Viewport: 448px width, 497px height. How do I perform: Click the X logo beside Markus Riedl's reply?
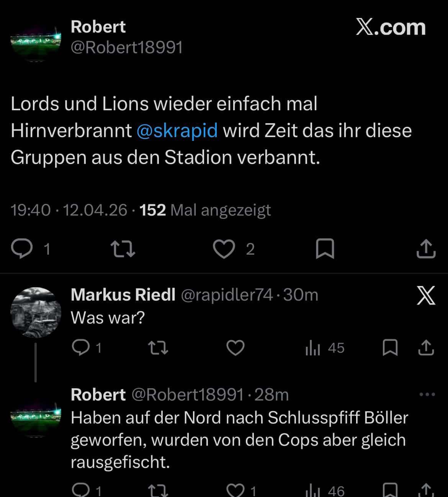pos(426,296)
